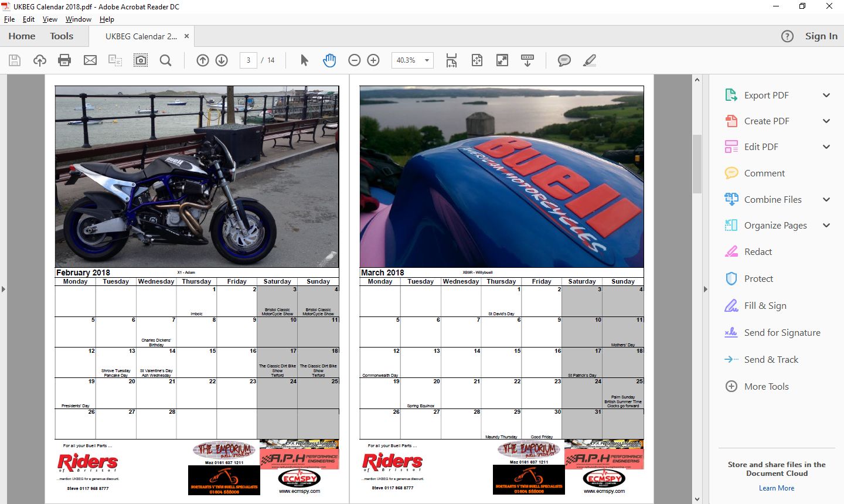Click the Sign In button
Screen dimensions: 844x504
point(821,36)
